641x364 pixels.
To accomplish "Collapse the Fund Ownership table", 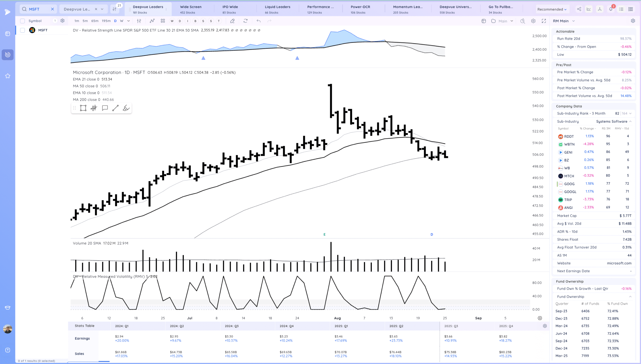I will 630,297.
